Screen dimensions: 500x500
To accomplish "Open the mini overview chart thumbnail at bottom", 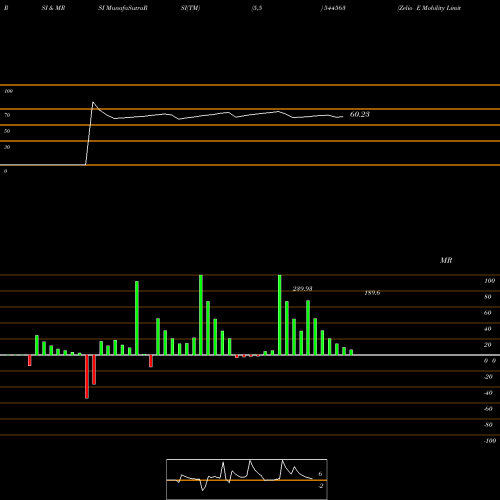I will tap(247, 479).
